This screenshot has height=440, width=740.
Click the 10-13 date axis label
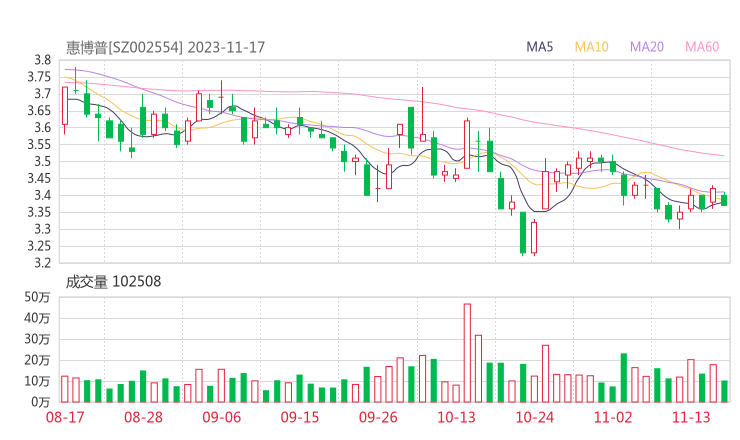[456, 417]
